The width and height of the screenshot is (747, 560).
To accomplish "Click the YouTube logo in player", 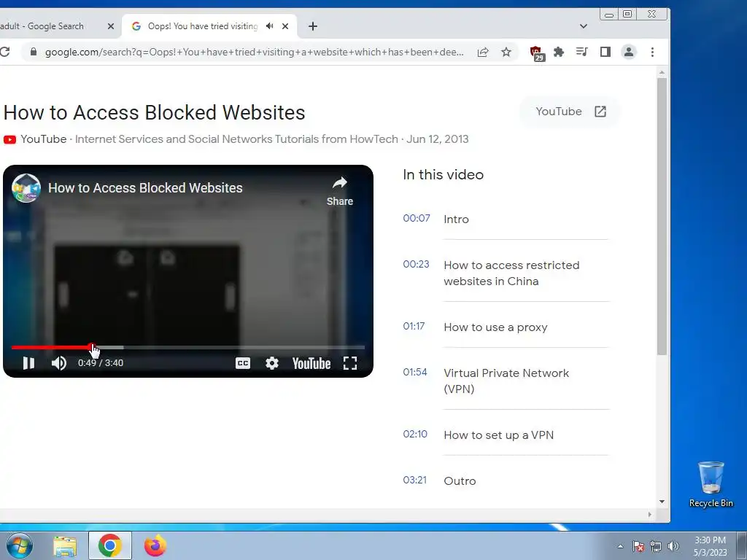I will [311, 363].
